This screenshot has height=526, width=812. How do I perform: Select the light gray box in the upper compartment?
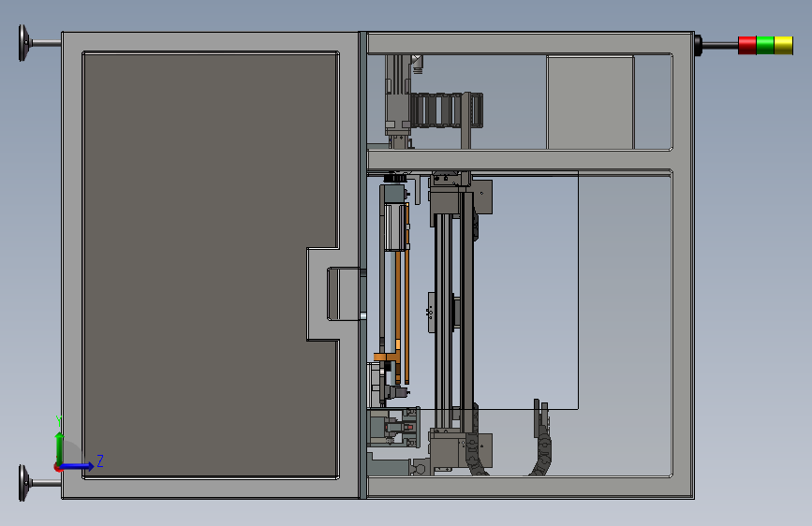[590, 103]
